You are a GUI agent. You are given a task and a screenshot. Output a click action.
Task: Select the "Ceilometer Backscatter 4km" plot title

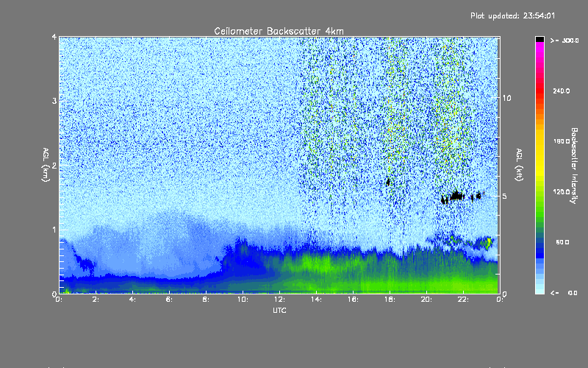(279, 31)
